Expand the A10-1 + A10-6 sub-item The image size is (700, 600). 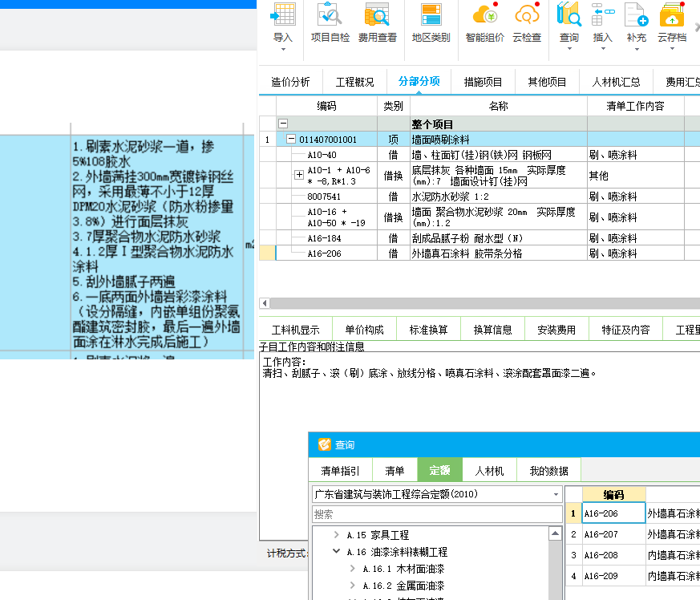(x=299, y=175)
